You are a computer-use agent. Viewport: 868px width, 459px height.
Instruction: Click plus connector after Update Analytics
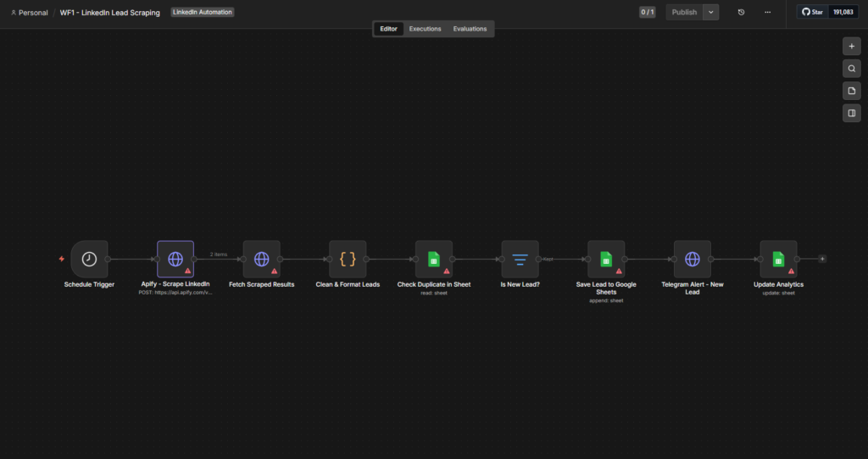[x=822, y=259]
